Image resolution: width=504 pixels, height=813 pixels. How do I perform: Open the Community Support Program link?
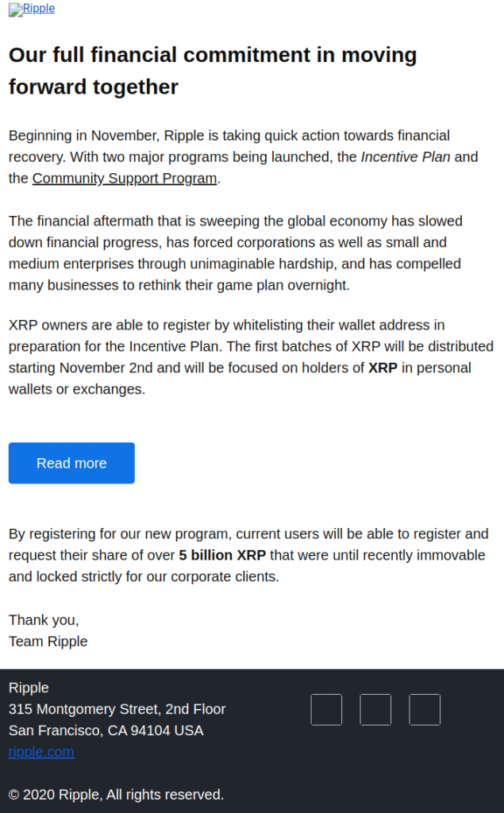pos(125,179)
